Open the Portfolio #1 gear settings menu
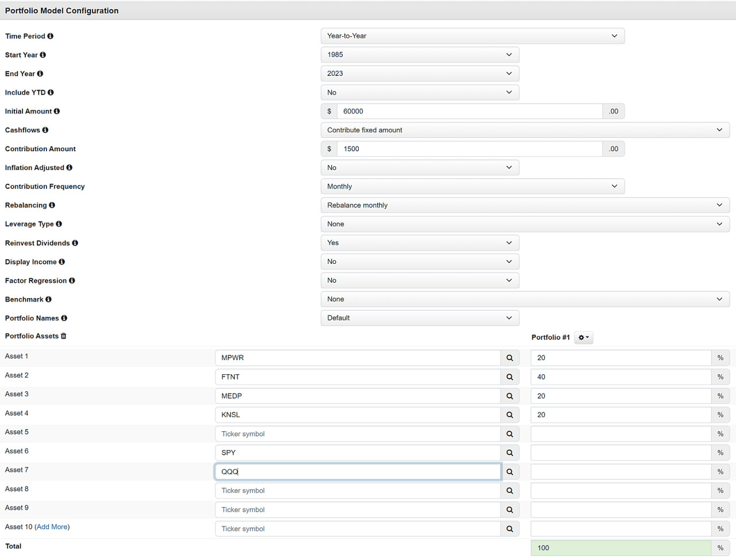Image resolution: width=736 pixels, height=560 pixels. pos(583,337)
